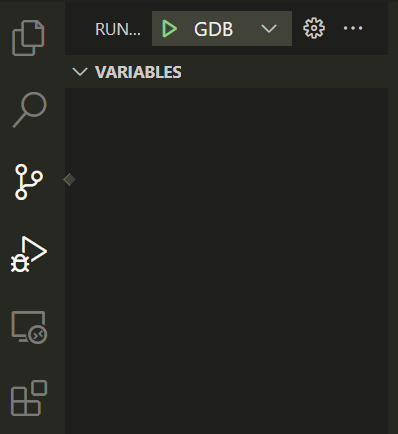
Task: Open the Search magnifier view
Action: 29,110
